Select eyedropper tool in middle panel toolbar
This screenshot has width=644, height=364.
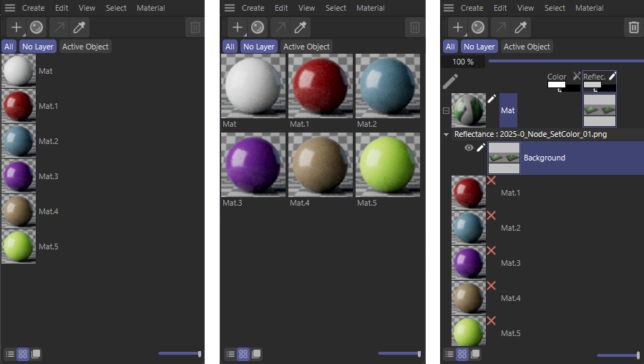[300, 27]
